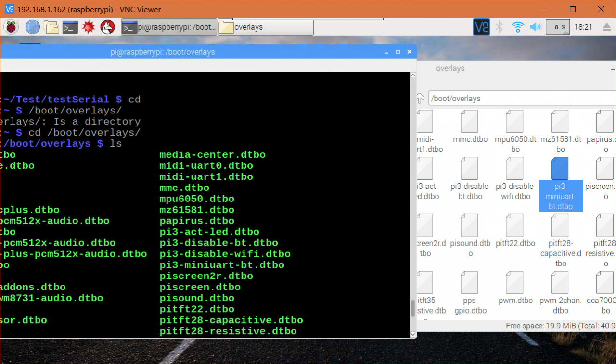This screenshot has width=616, height=364.
Task: Click the 18:21 panel clock
Action: pos(583,27)
